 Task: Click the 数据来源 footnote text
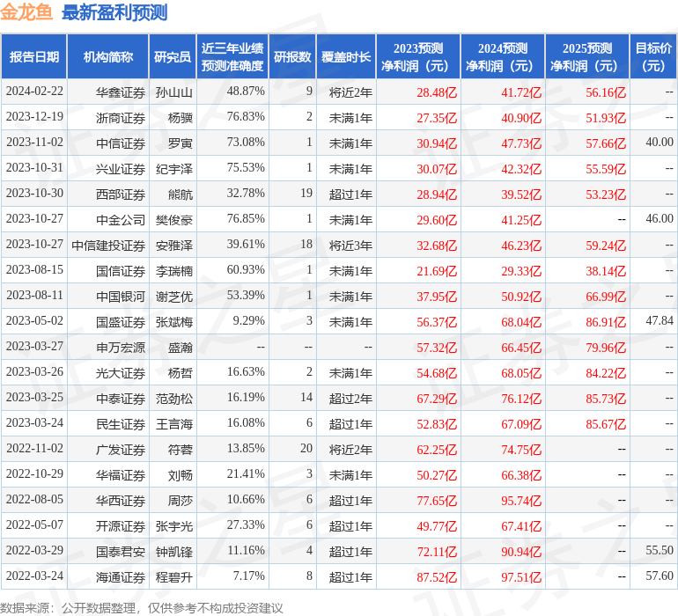pyautogui.click(x=141, y=607)
